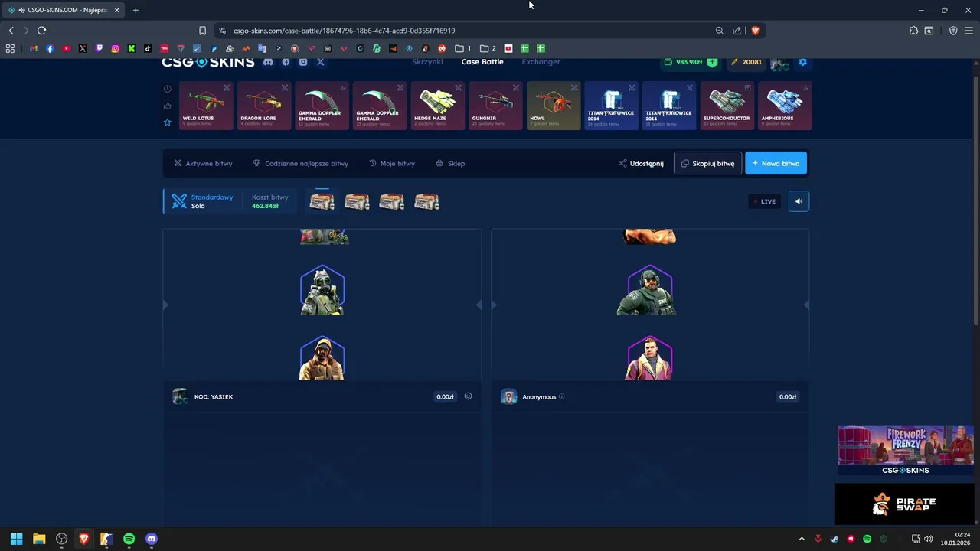Show favorite drops with star icon

pos(167,122)
